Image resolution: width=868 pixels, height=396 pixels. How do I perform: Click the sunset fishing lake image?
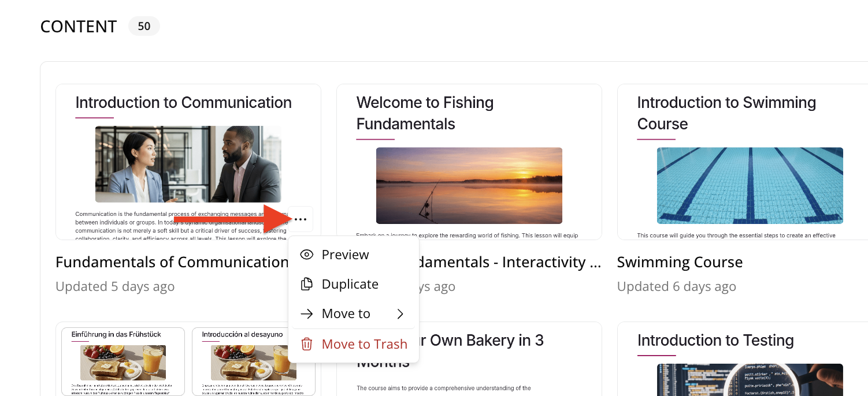469,185
